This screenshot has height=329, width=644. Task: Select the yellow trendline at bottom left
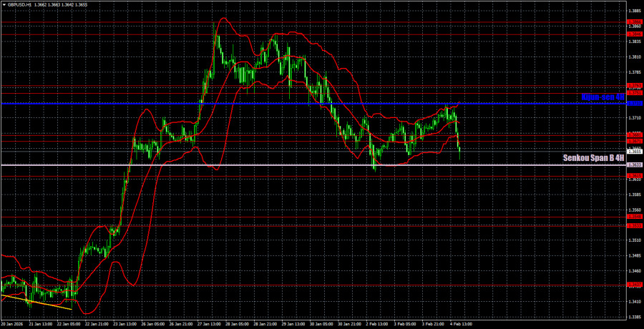36,302
